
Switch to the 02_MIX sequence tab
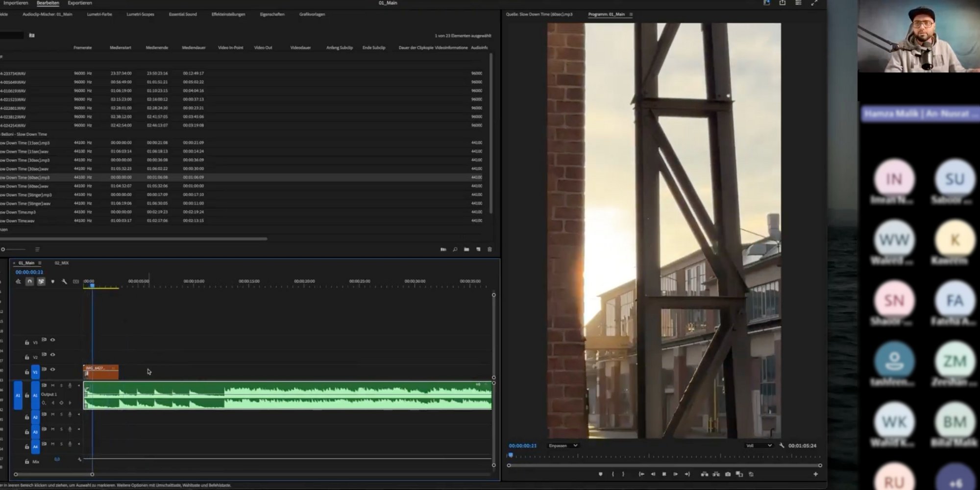62,263
